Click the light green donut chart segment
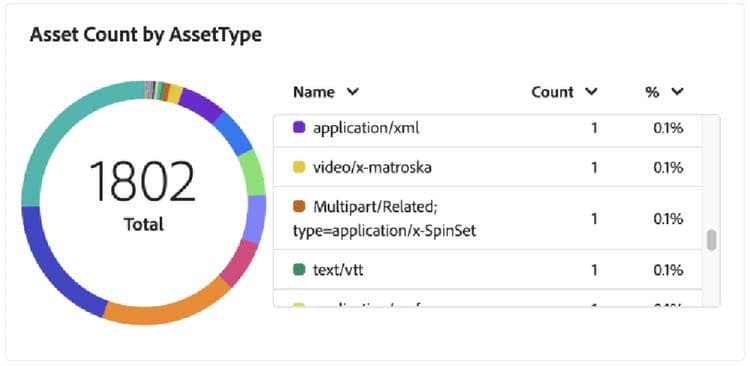This screenshot has height=366, width=750. click(x=253, y=173)
